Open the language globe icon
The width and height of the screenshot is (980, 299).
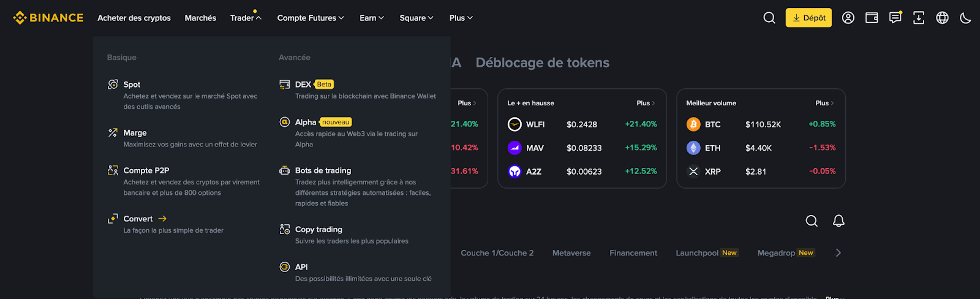(x=943, y=18)
